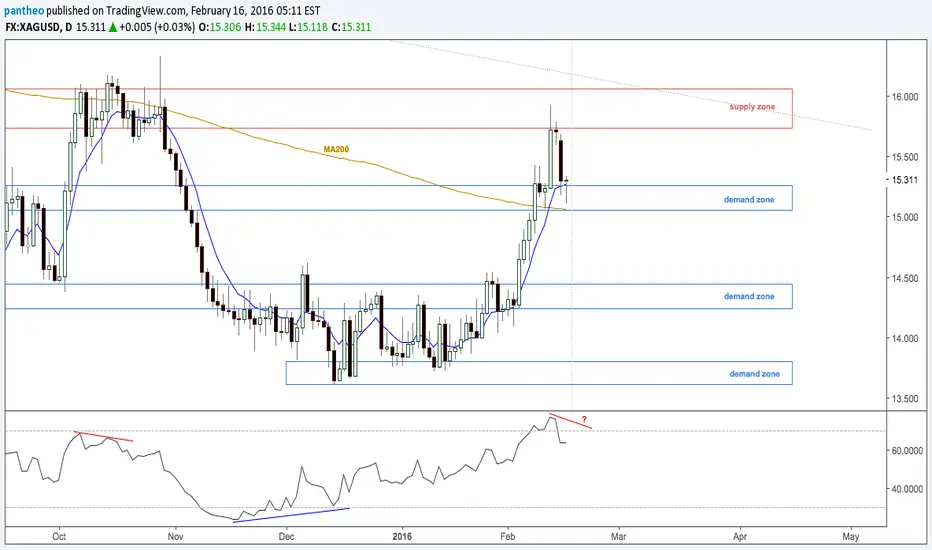
Task: Click the Dec date axis label
Action: pos(286,536)
